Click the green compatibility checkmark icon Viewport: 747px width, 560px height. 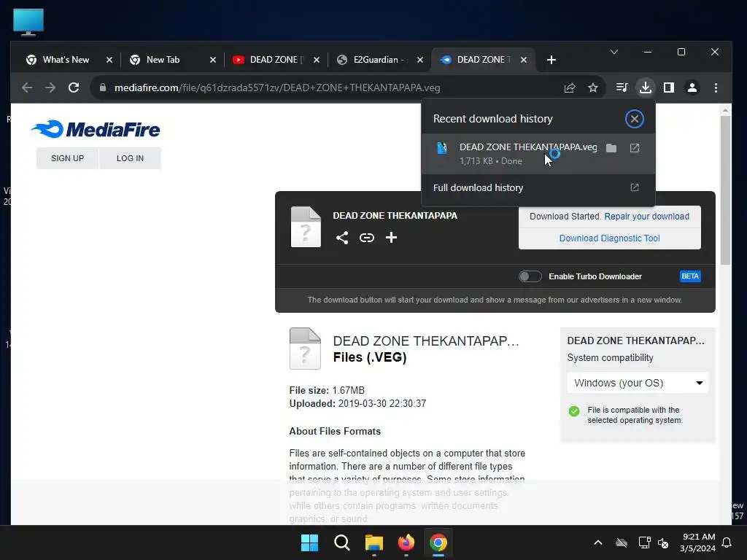tap(574, 411)
